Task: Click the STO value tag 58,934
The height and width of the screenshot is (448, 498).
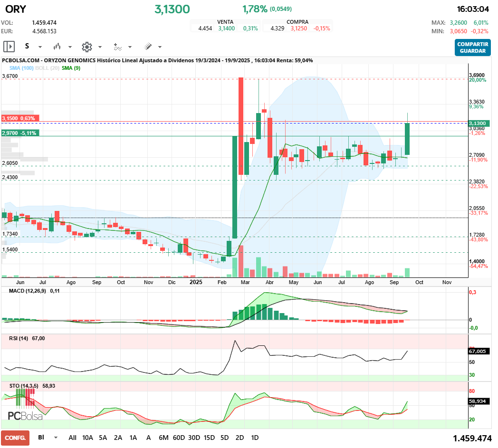Action: point(479,401)
